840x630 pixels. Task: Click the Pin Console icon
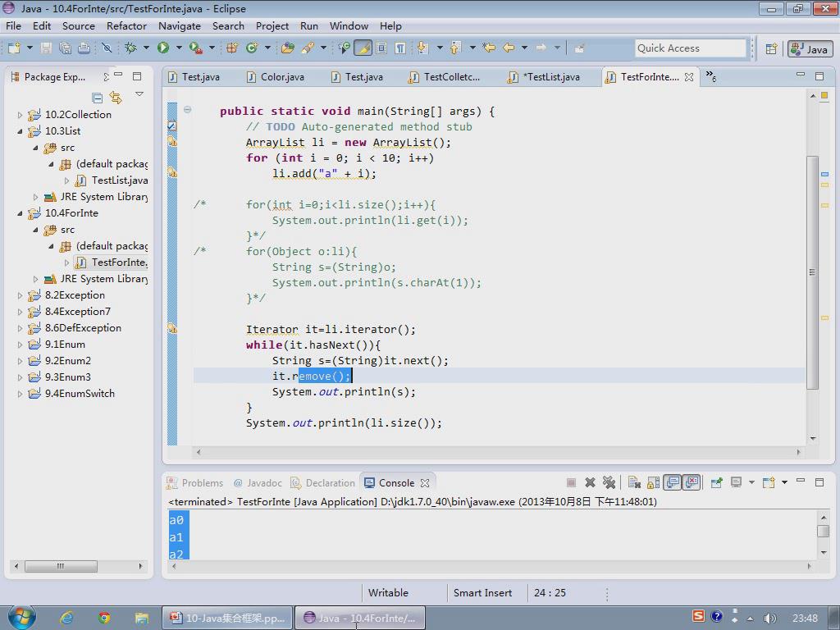tap(716, 482)
